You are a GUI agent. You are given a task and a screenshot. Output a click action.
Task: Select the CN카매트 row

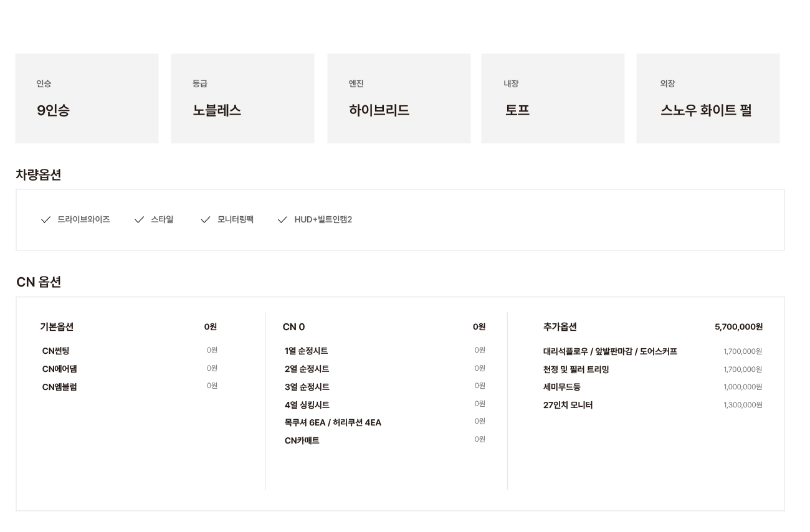coord(384,440)
